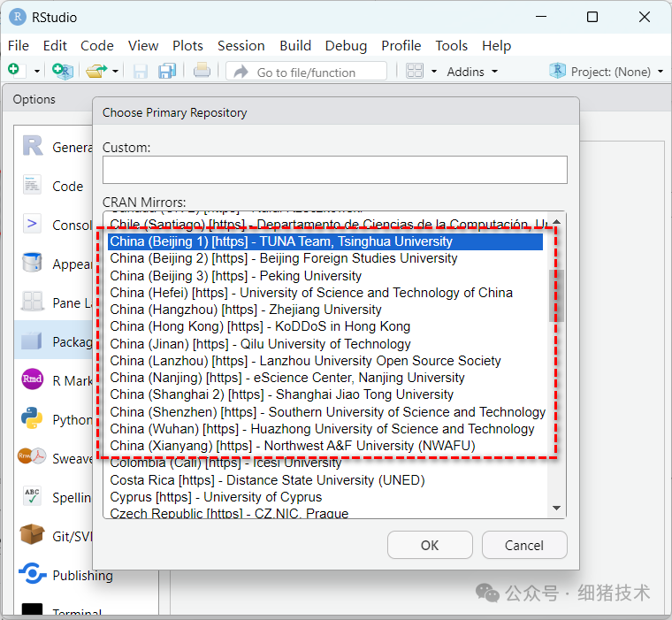Open the Profile menu

point(401,45)
